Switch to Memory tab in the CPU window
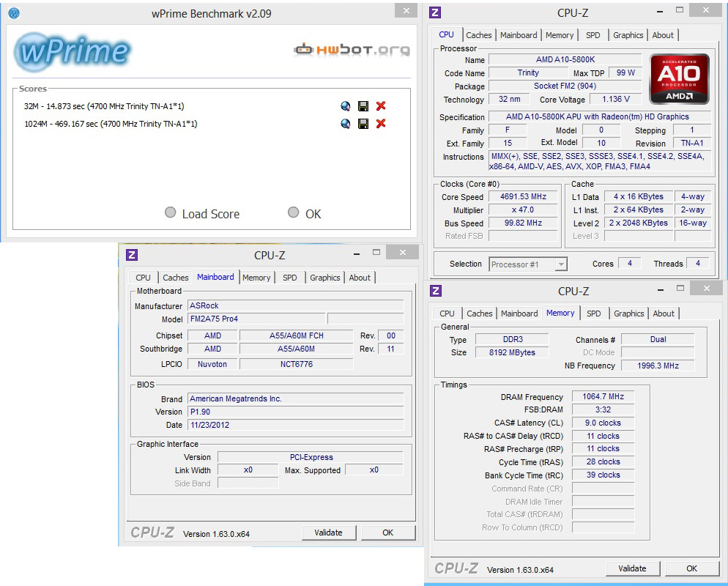The height and width of the screenshot is (586, 728). coord(560,35)
